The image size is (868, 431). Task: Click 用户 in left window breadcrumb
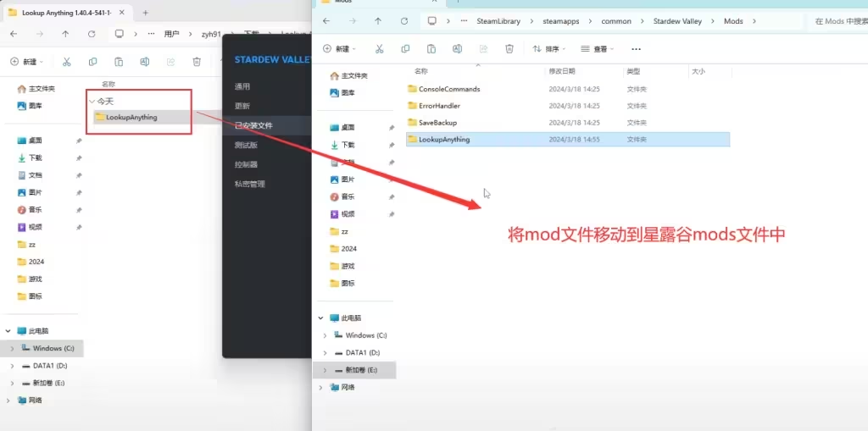171,34
